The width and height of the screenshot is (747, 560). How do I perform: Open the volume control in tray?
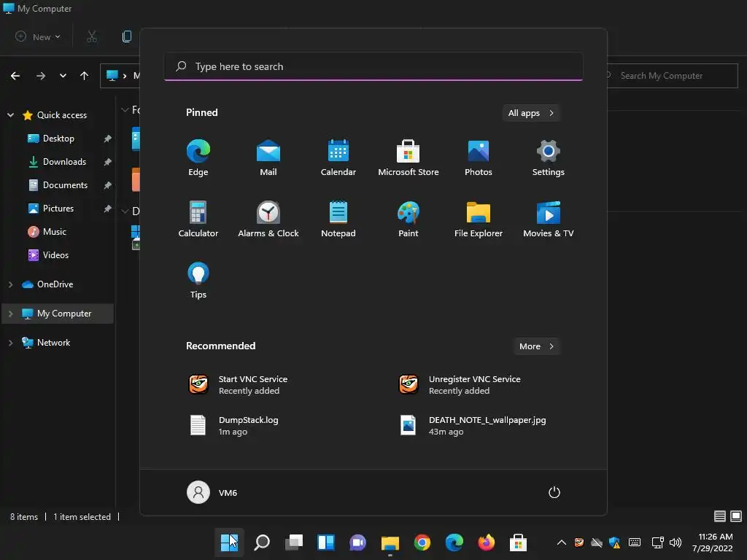pos(675,542)
